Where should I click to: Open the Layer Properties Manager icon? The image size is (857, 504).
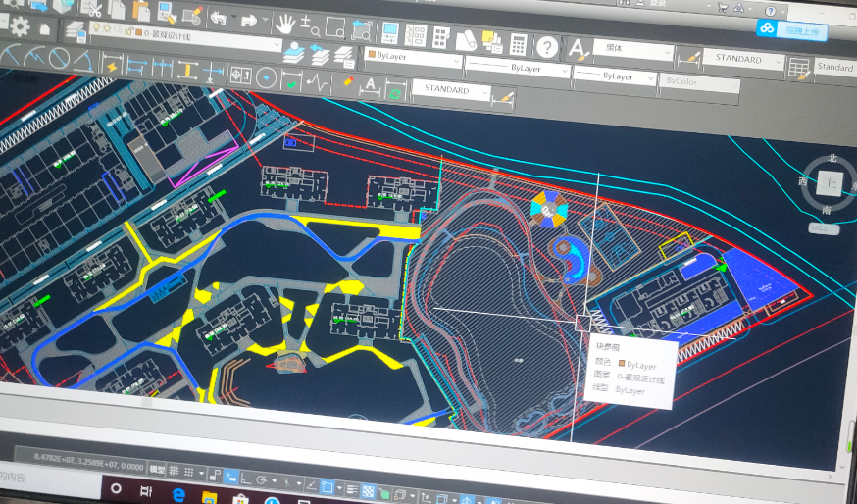(x=76, y=31)
